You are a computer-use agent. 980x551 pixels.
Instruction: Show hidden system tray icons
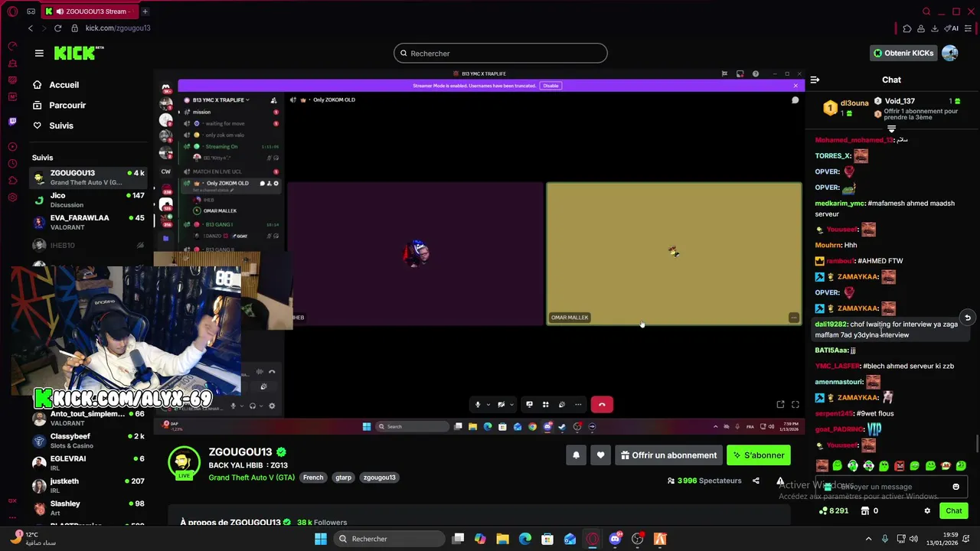[868, 539]
